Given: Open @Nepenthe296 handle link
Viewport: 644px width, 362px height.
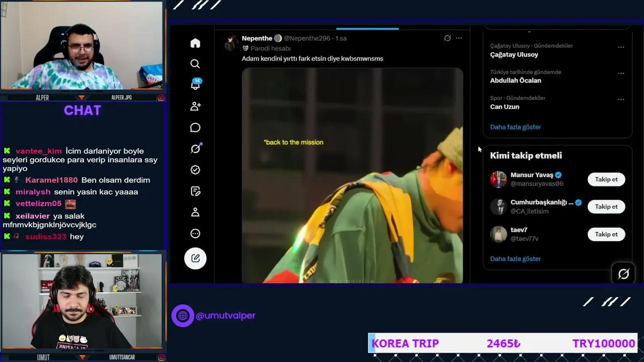Looking at the screenshot, I should pos(307,38).
